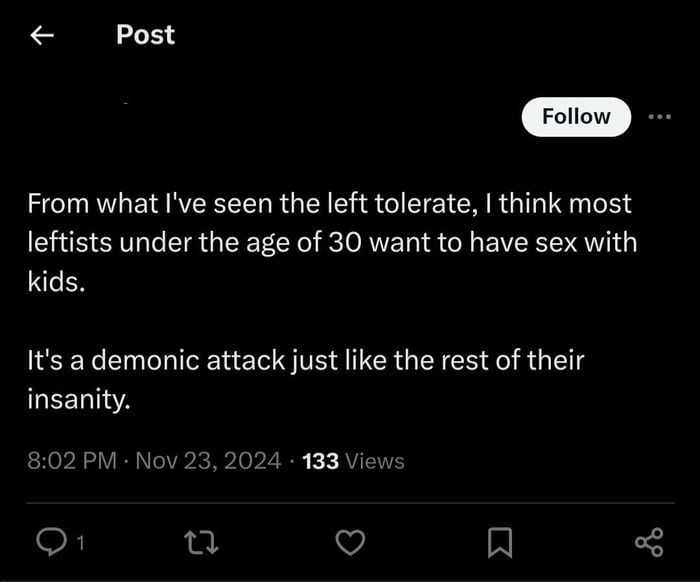Click the Nov 23, 2024 date
The width and height of the screenshot is (700, 582).
point(207,461)
